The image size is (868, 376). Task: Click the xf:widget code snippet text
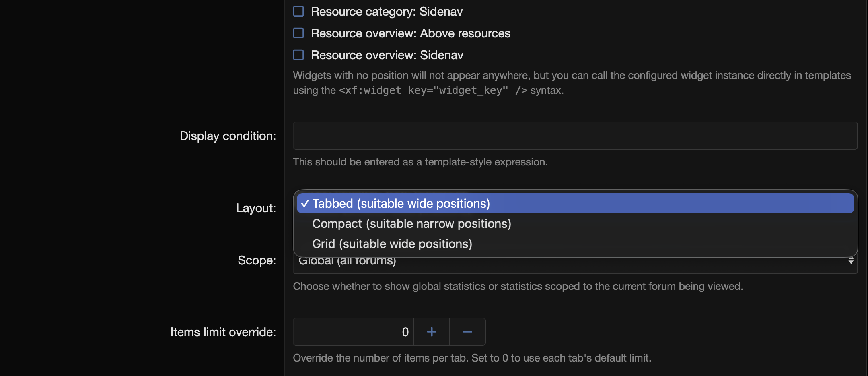(x=423, y=90)
